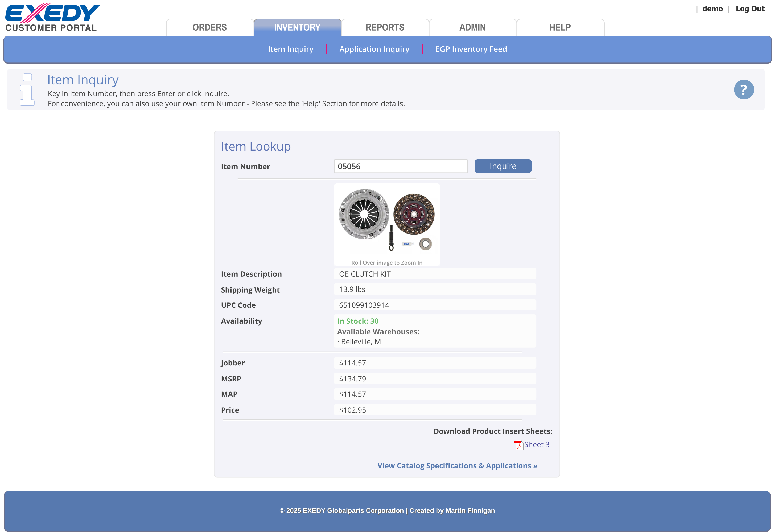Go to the ADMIN tab
This screenshot has width=774, height=532.
(472, 27)
